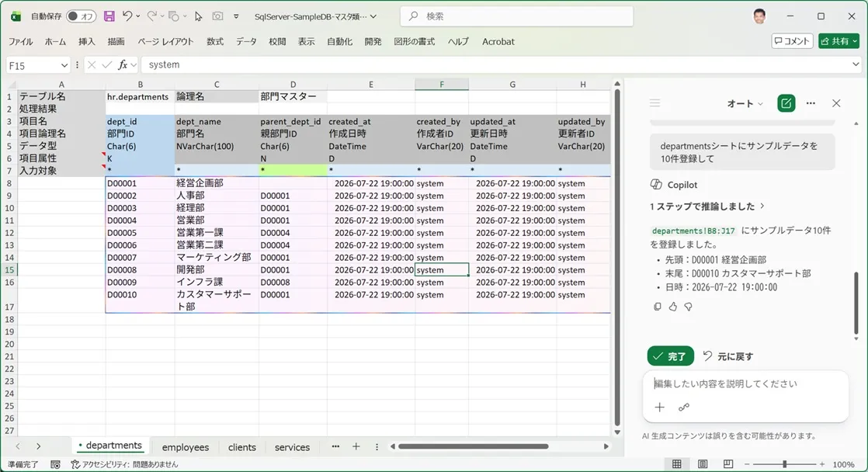The image size is (868, 472).
Task: Copy the Copilot response
Action: point(657,307)
